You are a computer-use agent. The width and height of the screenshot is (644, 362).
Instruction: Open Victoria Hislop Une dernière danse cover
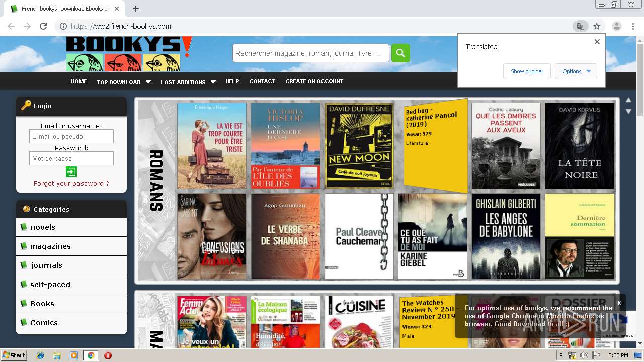(x=285, y=146)
